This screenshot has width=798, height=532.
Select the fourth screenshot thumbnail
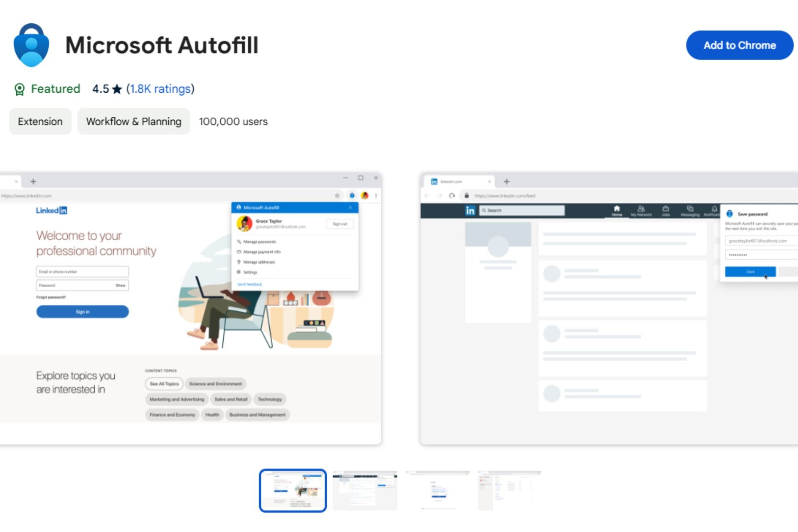pos(510,490)
